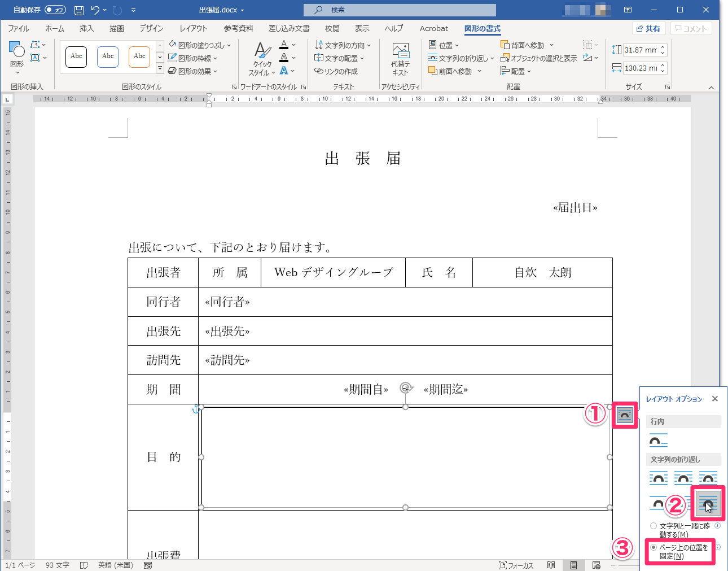
Task: Click 背面へ移動 send backward button
Action: click(523, 45)
